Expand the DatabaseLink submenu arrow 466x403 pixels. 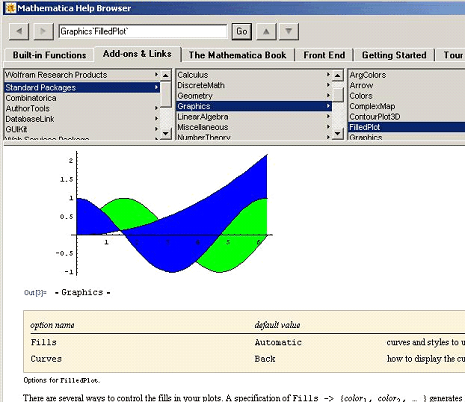[x=156, y=119]
